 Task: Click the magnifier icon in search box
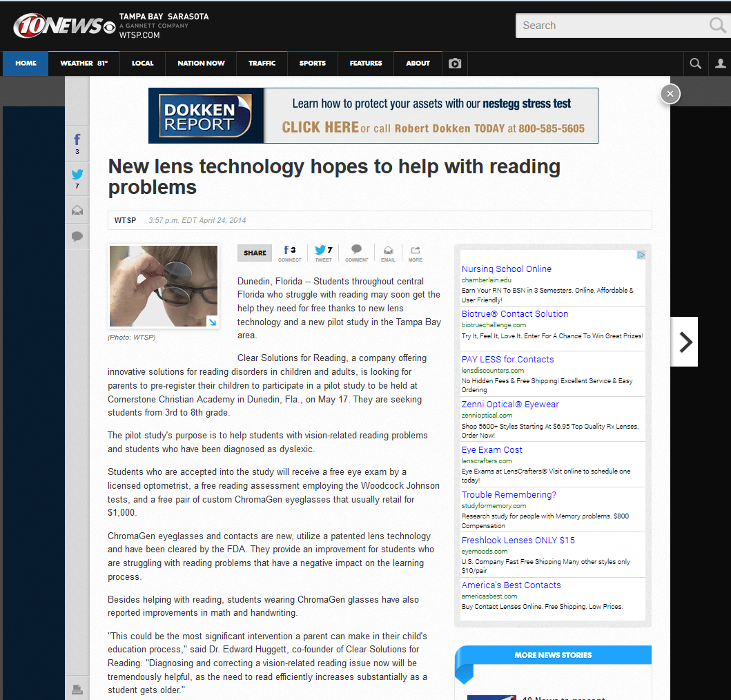click(717, 25)
